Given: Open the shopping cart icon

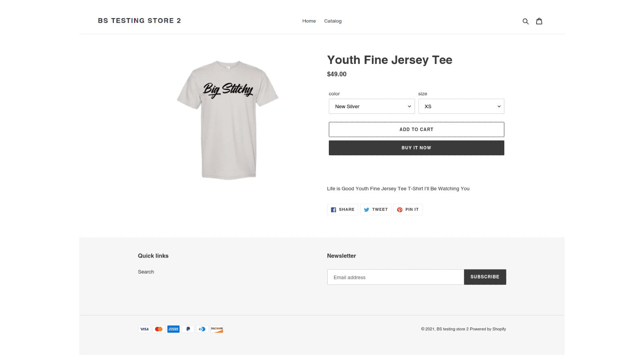Looking at the screenshot, I should coord(539,21).
